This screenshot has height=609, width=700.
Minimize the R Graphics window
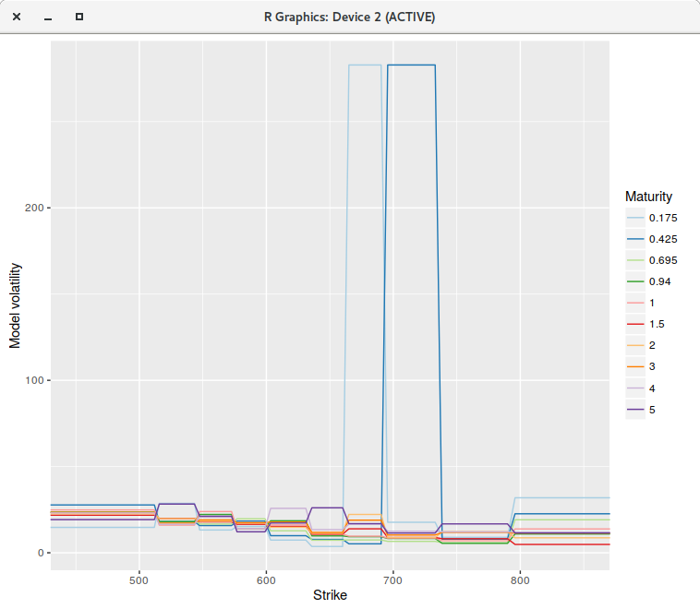48,17
